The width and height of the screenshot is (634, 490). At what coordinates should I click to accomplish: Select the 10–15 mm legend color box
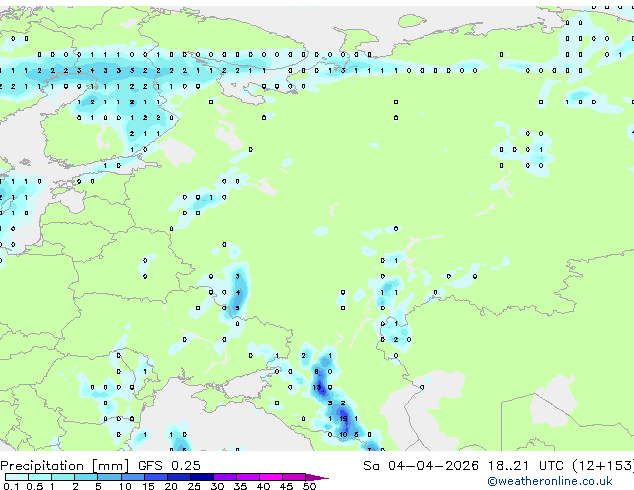pos(132,477)
